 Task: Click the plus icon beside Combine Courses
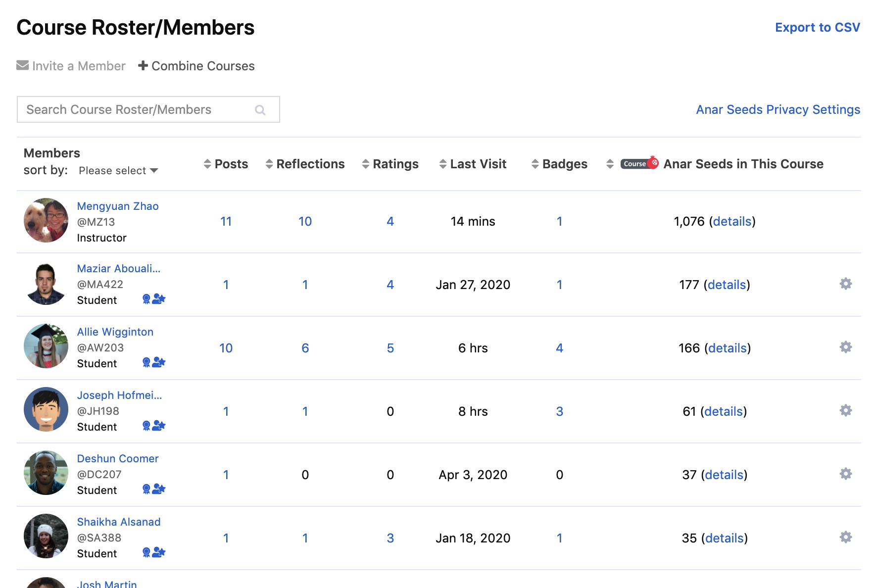click(x=143, y=65)
